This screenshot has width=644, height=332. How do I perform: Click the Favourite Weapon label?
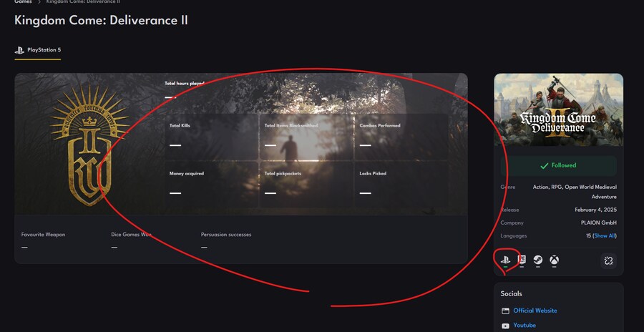[43, 235]
